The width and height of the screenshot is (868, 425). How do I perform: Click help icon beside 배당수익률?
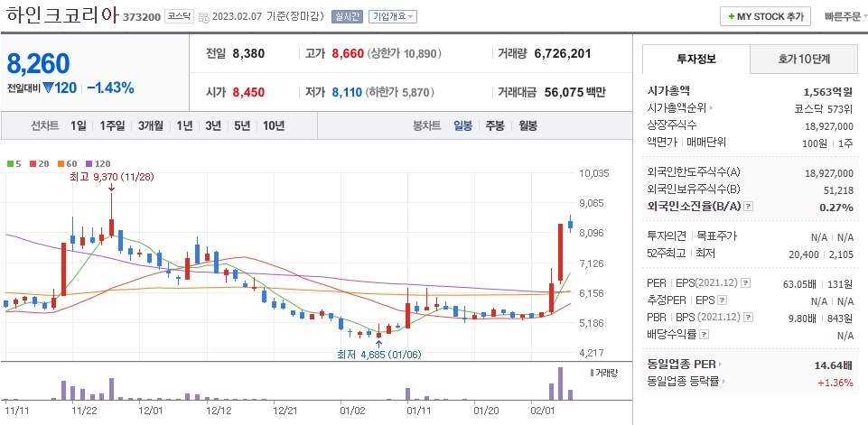click(704, 335)
